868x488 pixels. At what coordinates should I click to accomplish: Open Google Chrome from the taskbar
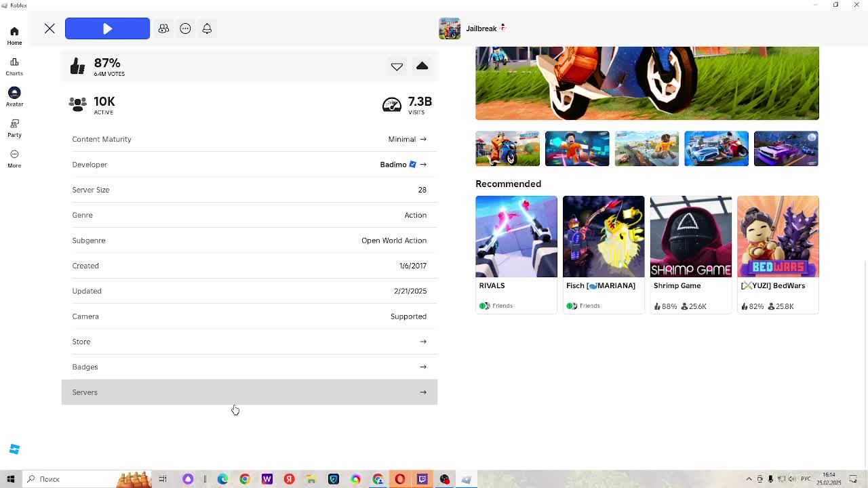[x=245, y=479]
